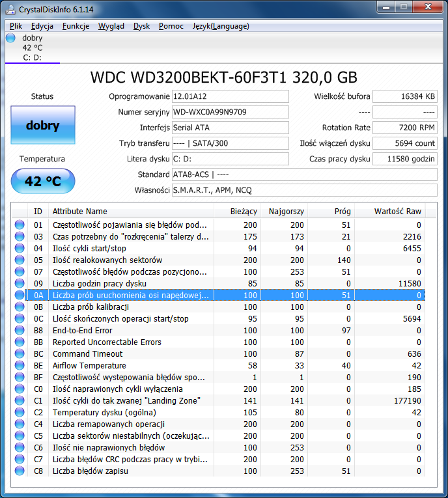Click the power-on count field 5694 count
Viewport: 448px width, 498px height.
point(405,143)
